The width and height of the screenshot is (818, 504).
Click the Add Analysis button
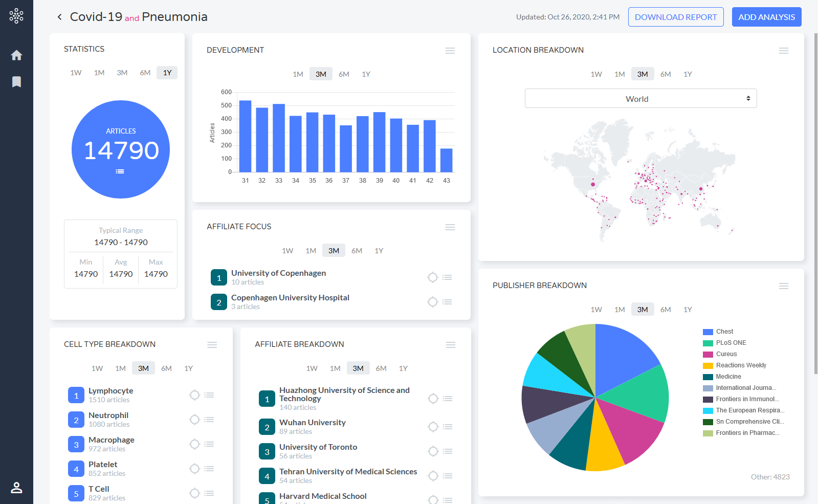[766, 17]
